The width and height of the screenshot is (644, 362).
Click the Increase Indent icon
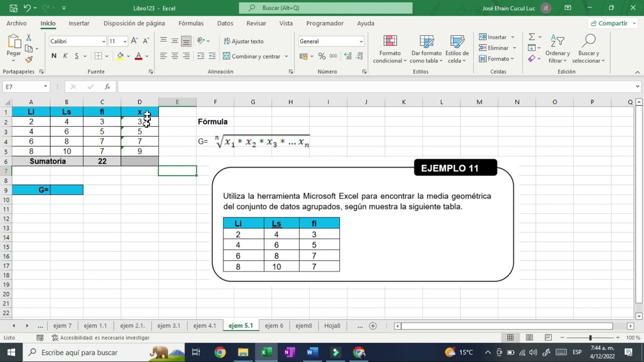[x=212, y=56]
